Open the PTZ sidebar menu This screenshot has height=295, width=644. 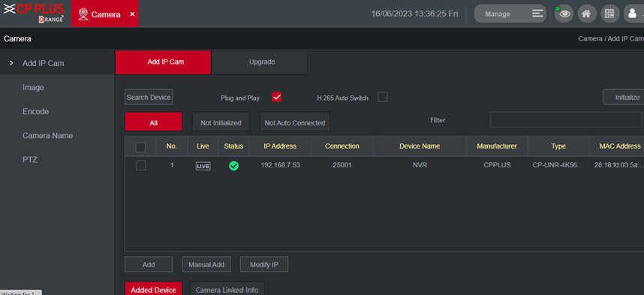30,159
